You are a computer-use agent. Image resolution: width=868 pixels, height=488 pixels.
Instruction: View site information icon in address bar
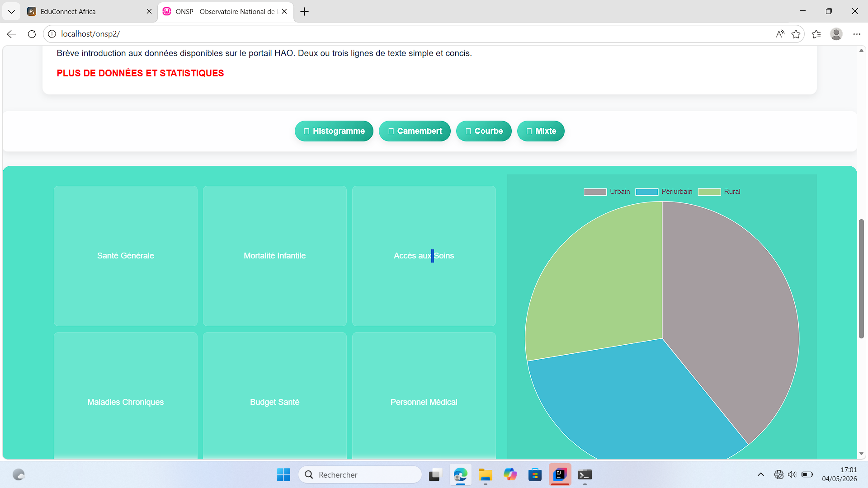coord(52,34)
